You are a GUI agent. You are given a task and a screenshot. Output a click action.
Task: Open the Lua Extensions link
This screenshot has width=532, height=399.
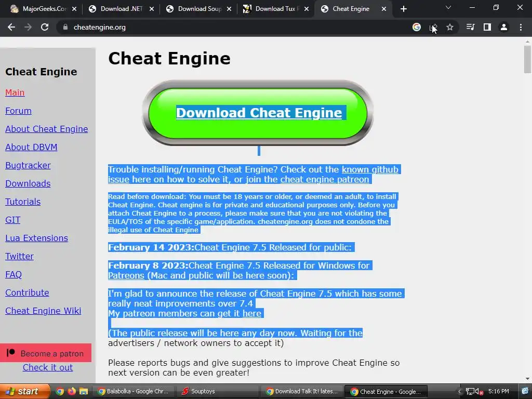pos(37,238)
